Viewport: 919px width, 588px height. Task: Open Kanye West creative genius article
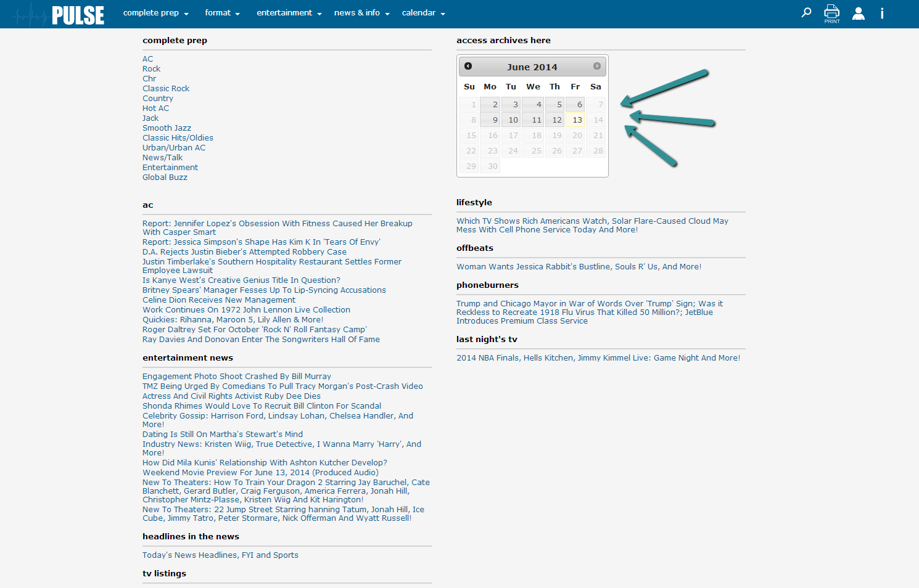tap(241, 280)
